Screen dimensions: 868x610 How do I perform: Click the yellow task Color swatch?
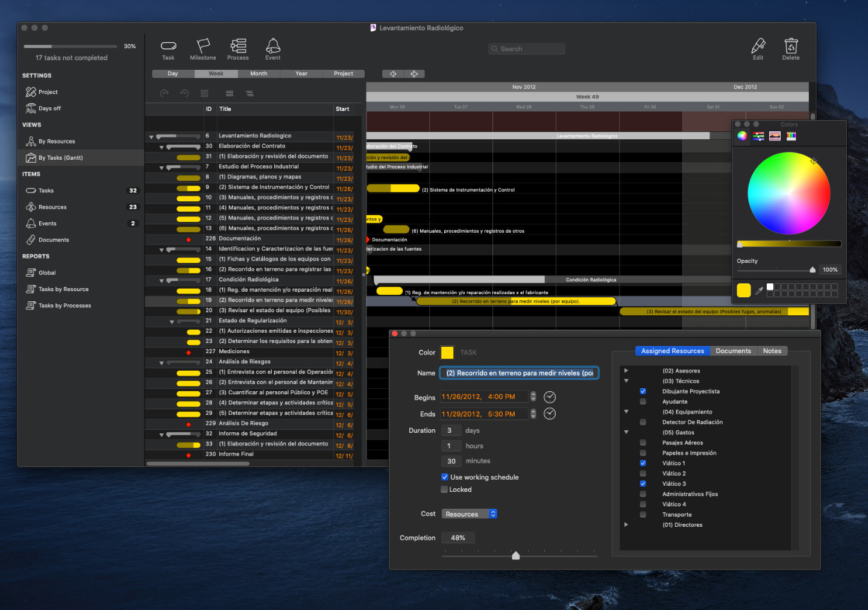(x=447, y=353)
